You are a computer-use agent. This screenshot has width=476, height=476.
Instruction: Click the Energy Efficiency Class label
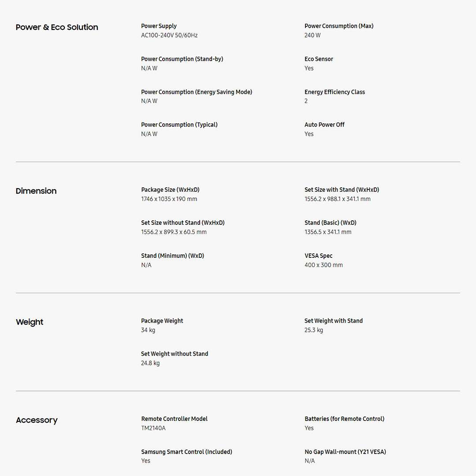[335, 92]
